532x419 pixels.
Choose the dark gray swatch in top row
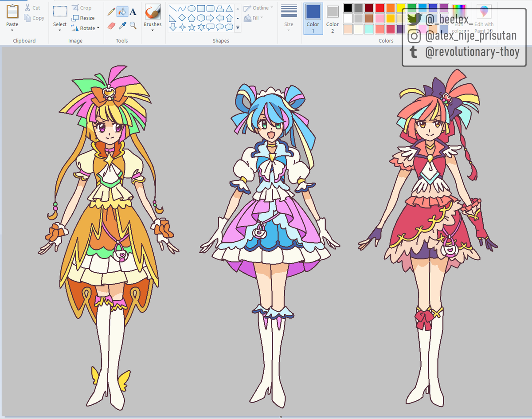coord(359,8)
